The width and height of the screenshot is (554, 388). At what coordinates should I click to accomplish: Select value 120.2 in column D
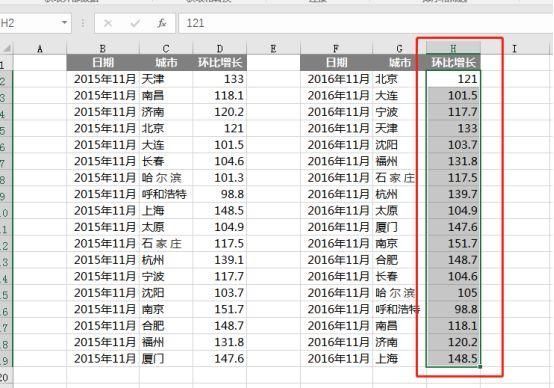click(x=220, y=112)
